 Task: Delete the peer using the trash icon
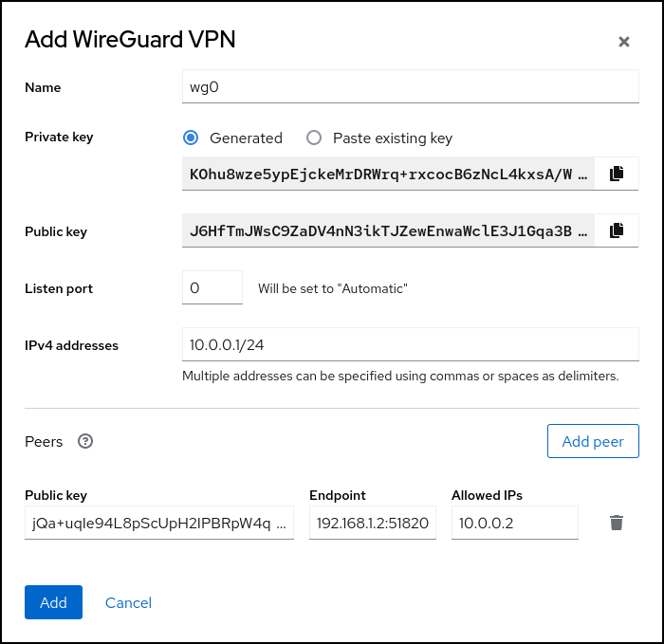[x=617, y=523]
